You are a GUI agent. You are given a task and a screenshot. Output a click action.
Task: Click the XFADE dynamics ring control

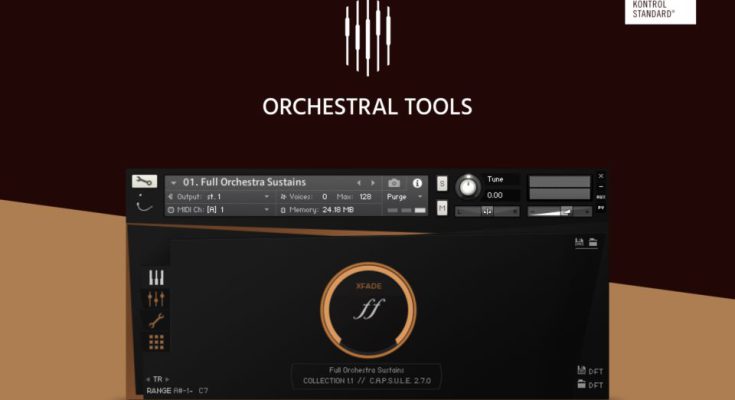click(x=367, y=307)
